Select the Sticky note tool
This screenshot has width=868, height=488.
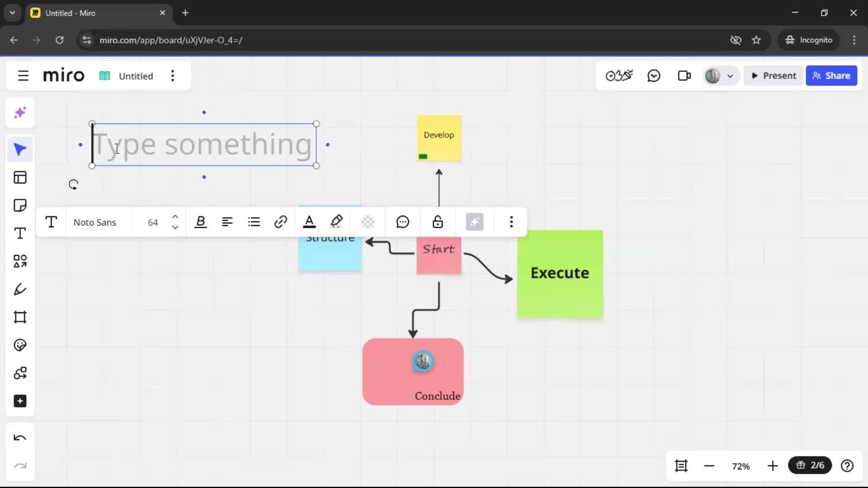click(x=20, y=206)
